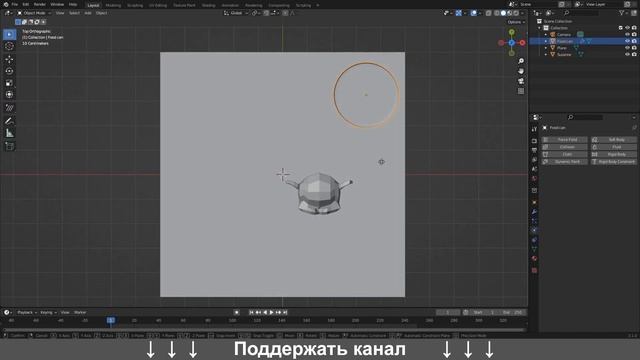640x360 pixels.
Task: Click the green Y axis gizmo
Action: [x=511, y=32]
